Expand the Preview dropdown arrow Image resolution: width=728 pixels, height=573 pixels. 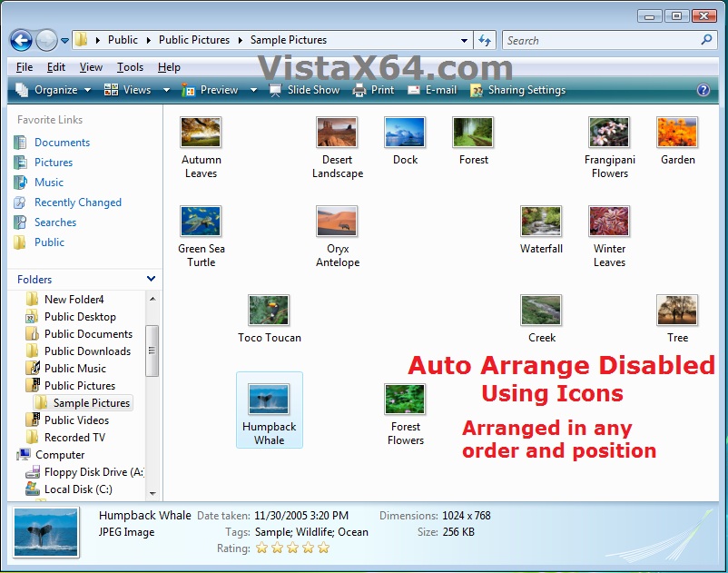tap(253, 90)
